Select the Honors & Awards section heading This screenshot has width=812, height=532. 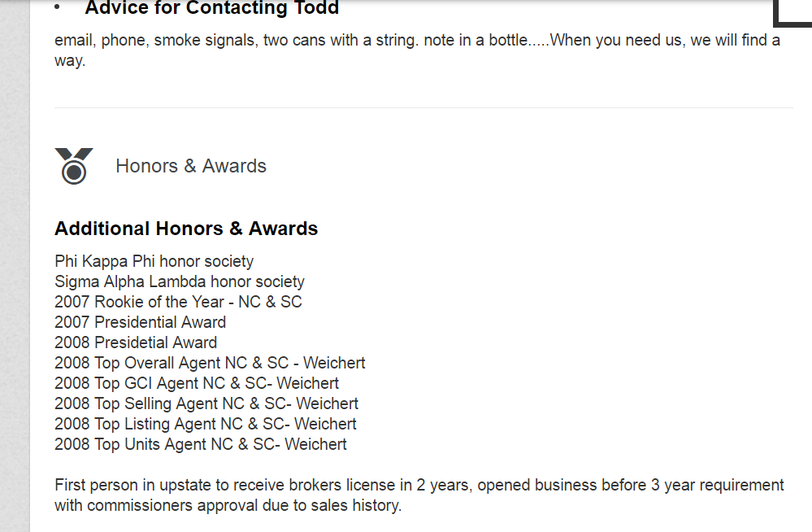191,166
